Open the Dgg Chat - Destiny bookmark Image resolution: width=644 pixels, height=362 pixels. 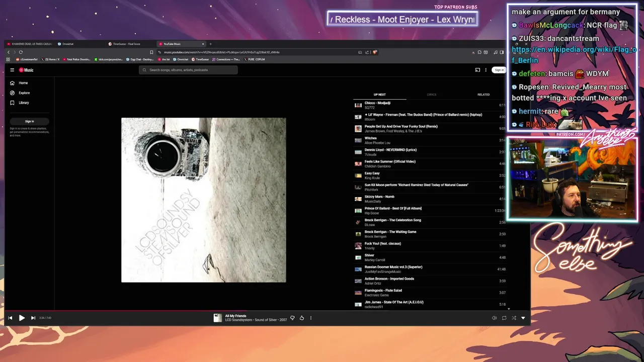[x=140, y=59]
